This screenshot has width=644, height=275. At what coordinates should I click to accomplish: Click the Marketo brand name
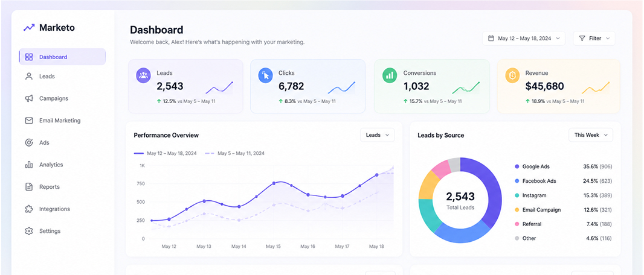pos(57,28)
